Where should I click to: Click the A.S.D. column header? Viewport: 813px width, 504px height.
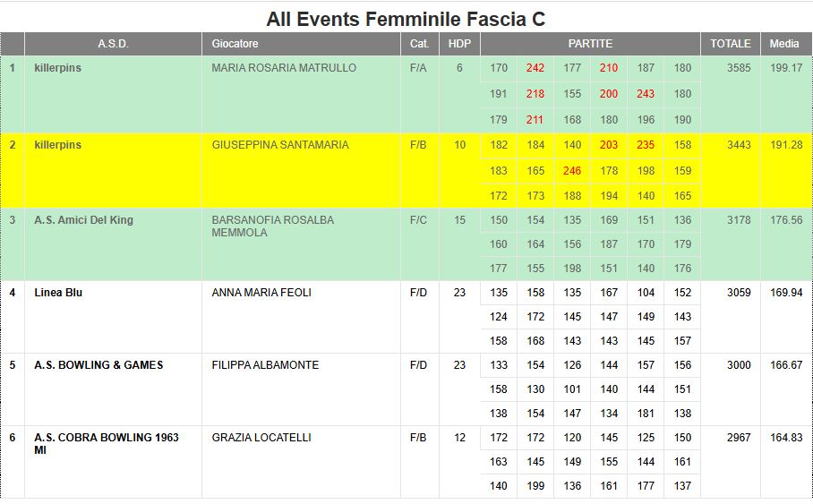click(113, 44)
